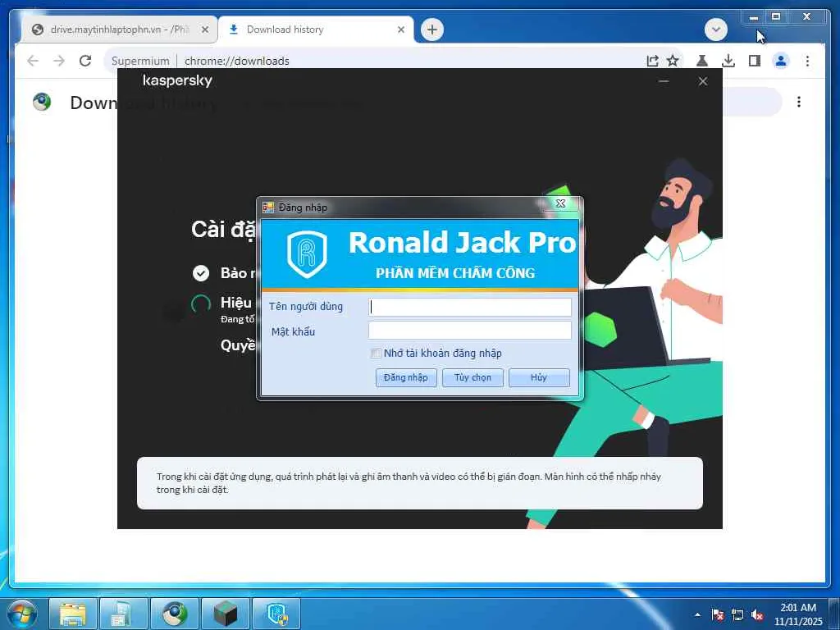Show hidden tray icons arrow

pyautogui.click(x=697, y=614)
